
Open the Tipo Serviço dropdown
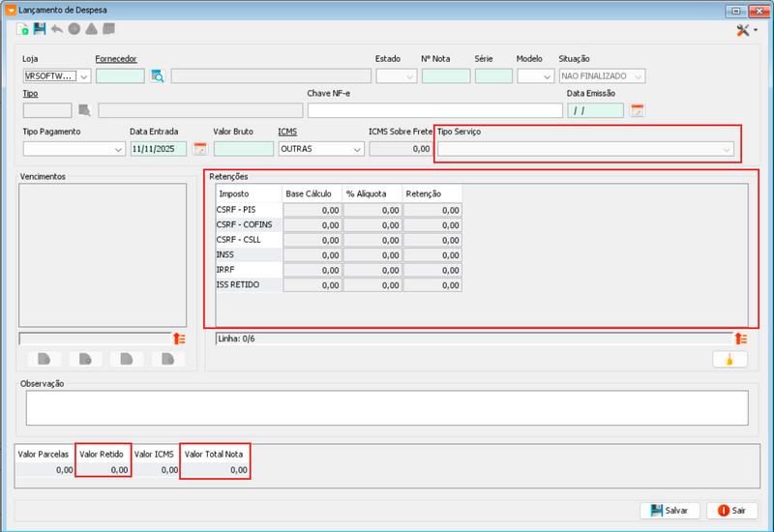(x=726, y=150)
